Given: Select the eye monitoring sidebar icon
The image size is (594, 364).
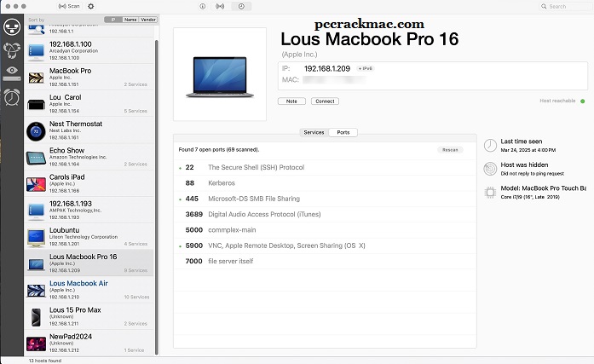Looking at the screenshot, I should [x=12, y=73].
